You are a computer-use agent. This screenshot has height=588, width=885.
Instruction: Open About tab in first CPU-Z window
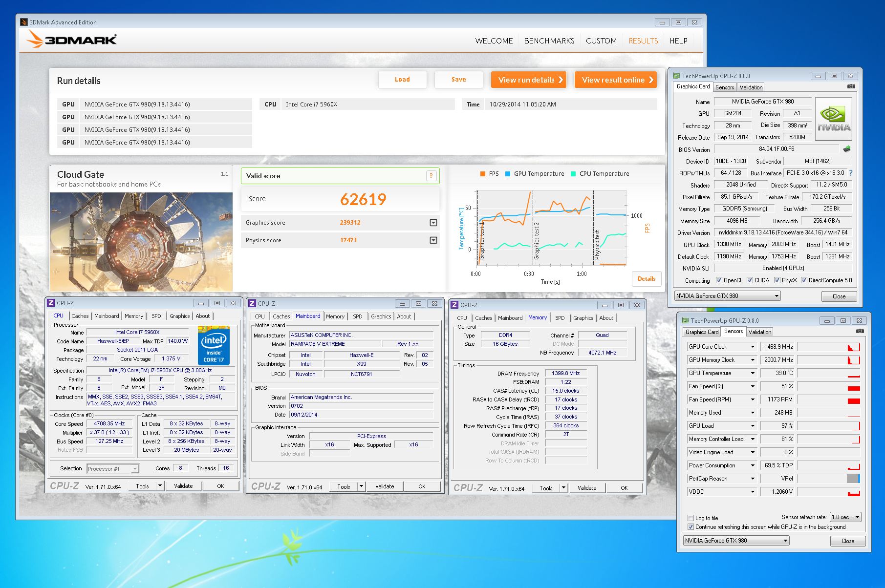pyautogui.click(x=203, y=316)
